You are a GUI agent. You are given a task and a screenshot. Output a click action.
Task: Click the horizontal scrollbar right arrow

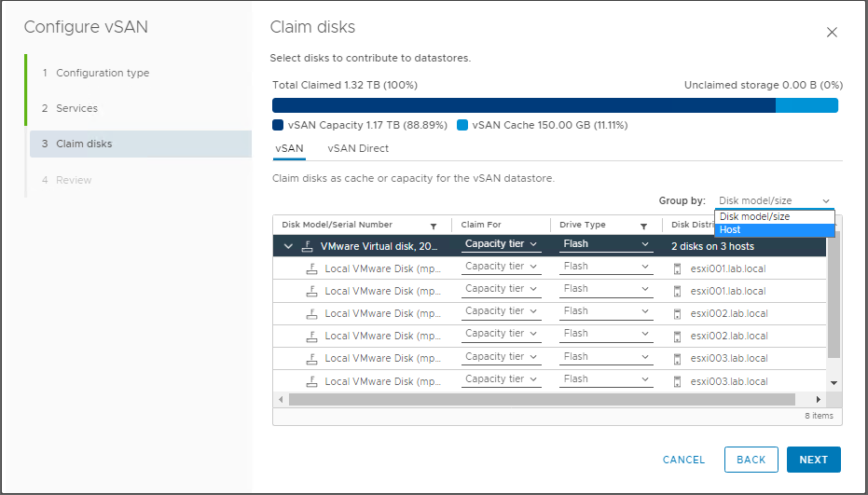[819, 399]
